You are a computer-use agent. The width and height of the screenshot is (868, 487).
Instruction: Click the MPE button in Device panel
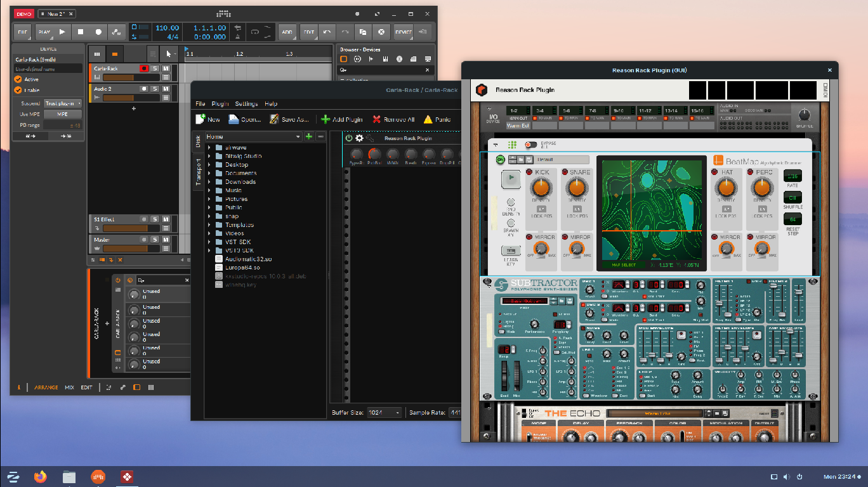click(x=63, y=114)
